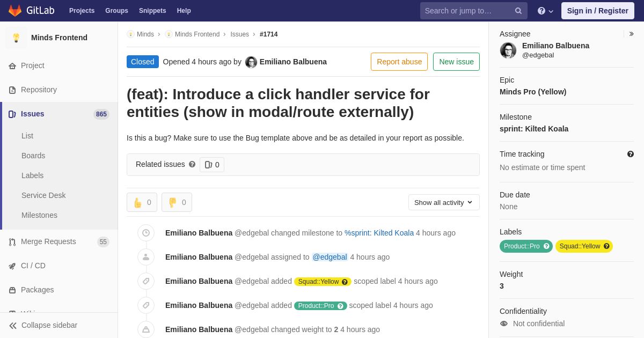Click the assignee avatar in sidebar
This screenshot has height=338, width=644.
point(508,50)
